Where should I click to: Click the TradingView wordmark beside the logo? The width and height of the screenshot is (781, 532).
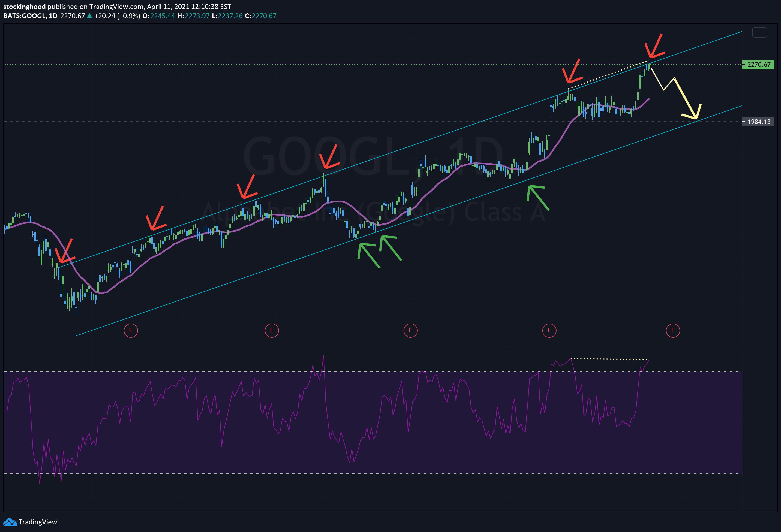point(38,522)
